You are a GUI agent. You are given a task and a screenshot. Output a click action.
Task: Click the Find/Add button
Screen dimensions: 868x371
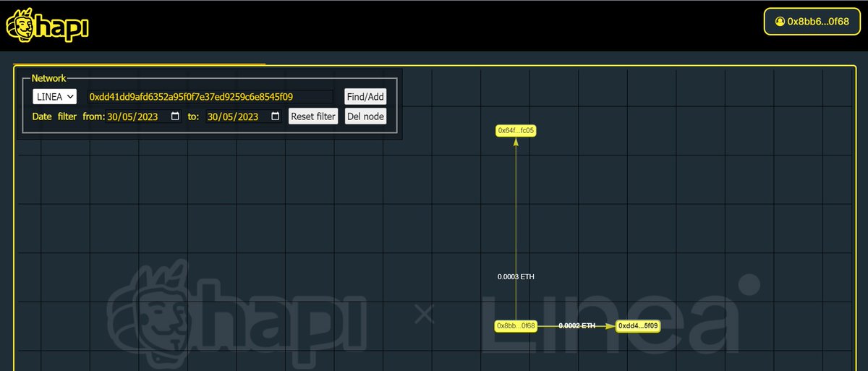point(365,96)
